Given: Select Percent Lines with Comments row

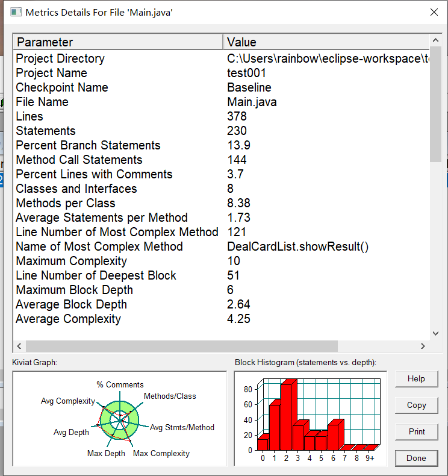Looking at the screenshot, I should click(222, 174).
